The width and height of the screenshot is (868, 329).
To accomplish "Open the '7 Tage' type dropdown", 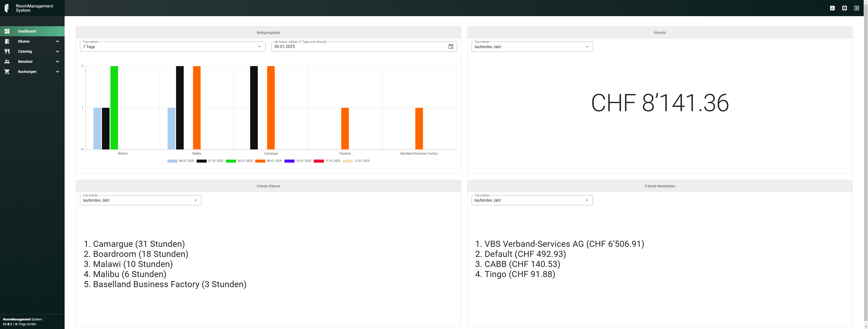I will (x=172, y=47).
